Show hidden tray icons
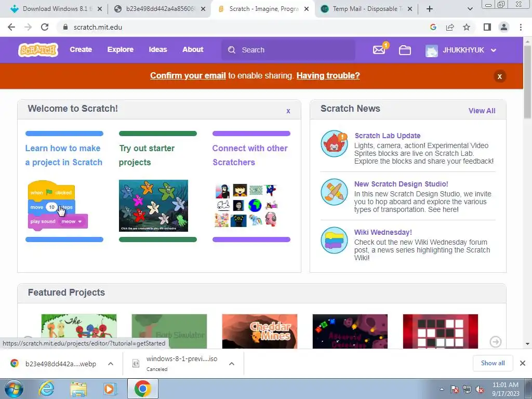Image resolution: width=532 pixels, height=399 pixels. click(x=442, y=389)
